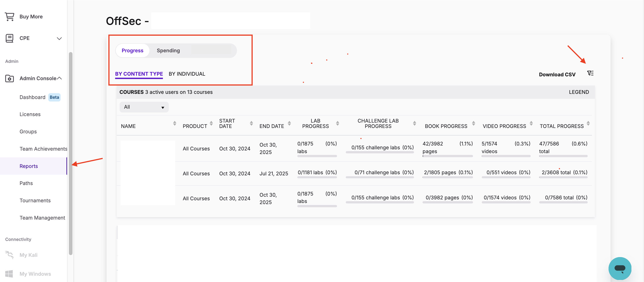Click the LEGEND link

[578, 92]
